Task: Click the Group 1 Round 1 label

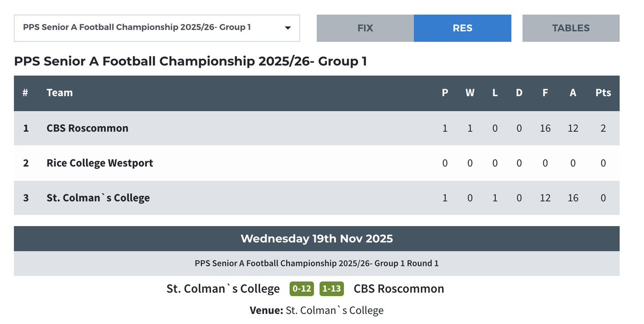Action: (317, 264)
